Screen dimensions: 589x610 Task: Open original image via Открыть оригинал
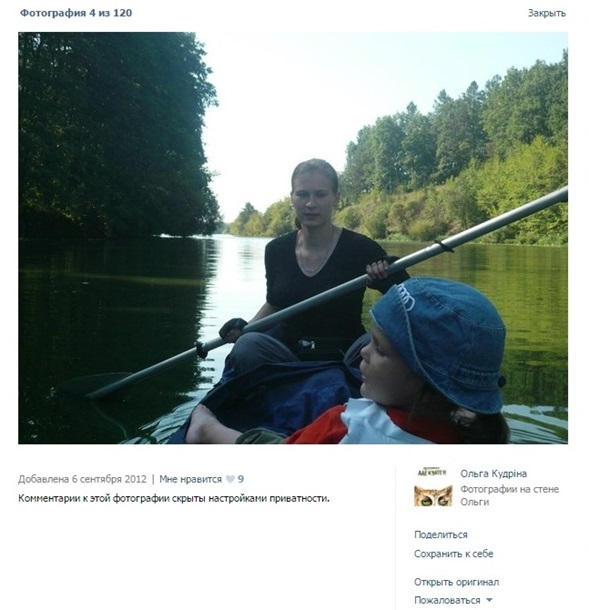456,582
